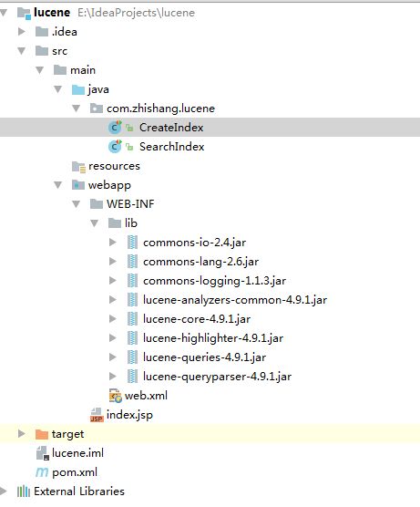Expand the External Libraries arrow
420x507 pixels.
[4, 491]
